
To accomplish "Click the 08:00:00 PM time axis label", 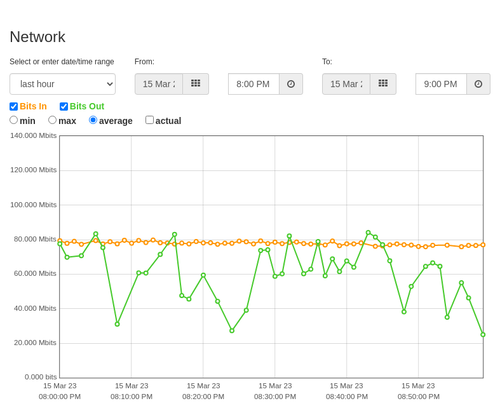I will [x=60, y=397].
